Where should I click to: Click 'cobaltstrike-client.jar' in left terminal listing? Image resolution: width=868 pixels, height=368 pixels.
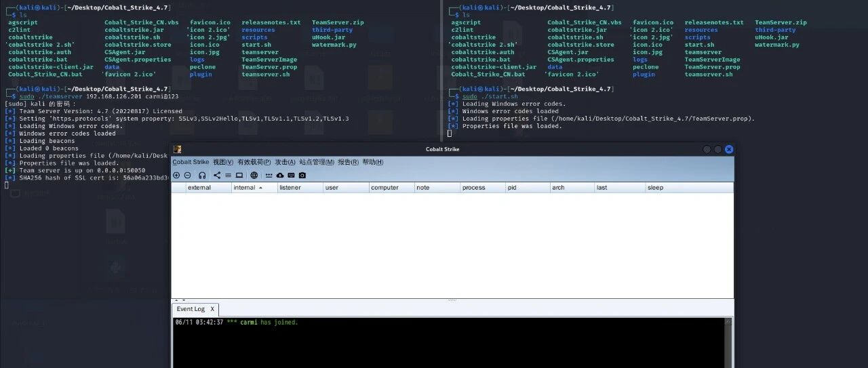click(51, 67)
